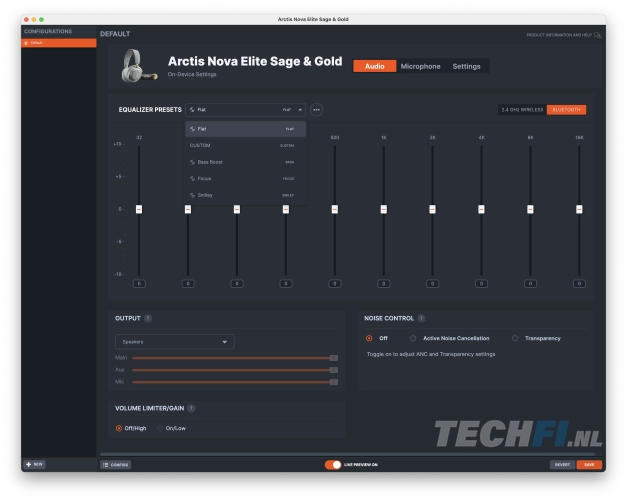The width and height of the screenshot is (627, 500).
Task: Select On/Low volume limiter option
Action: pos(160,428)
